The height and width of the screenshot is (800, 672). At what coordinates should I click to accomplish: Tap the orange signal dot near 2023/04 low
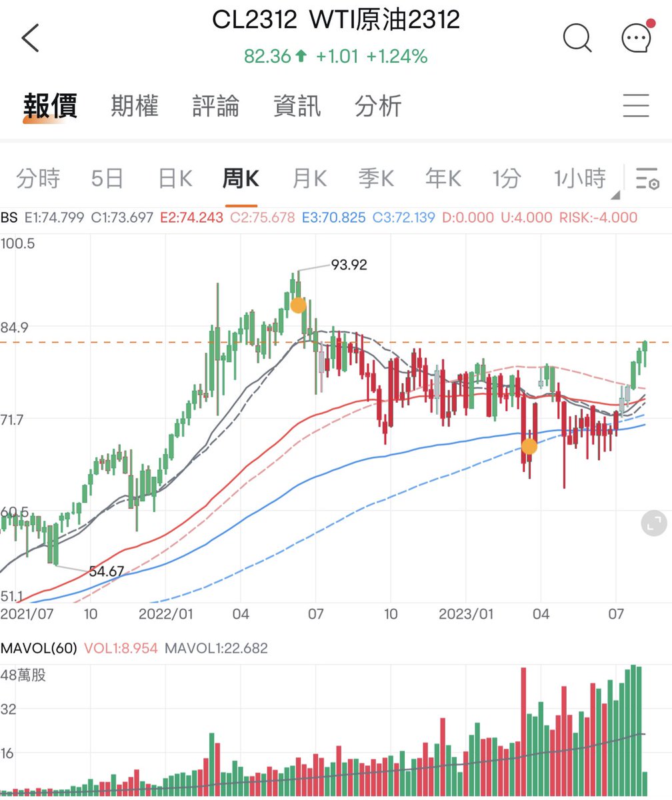(x=529, y=447)
